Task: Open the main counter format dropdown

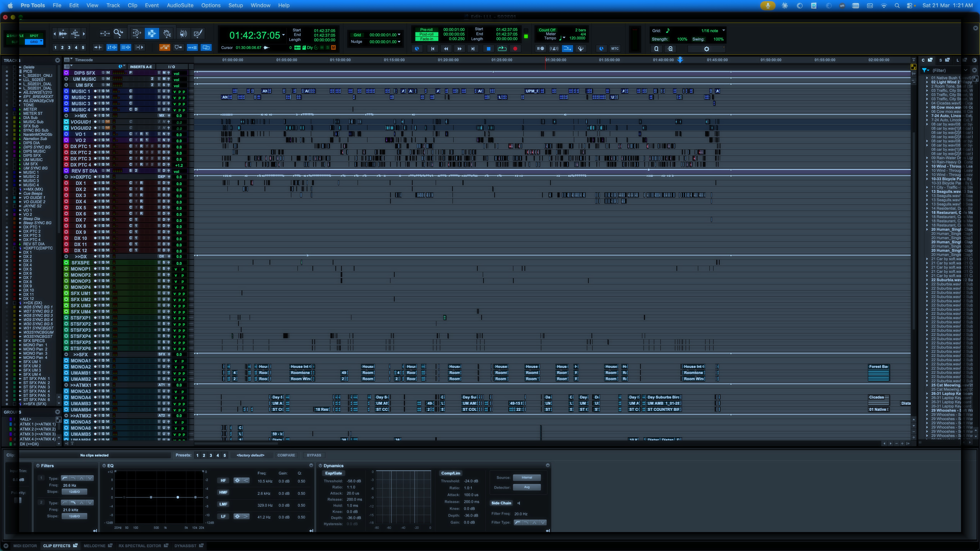Action: 283,35
